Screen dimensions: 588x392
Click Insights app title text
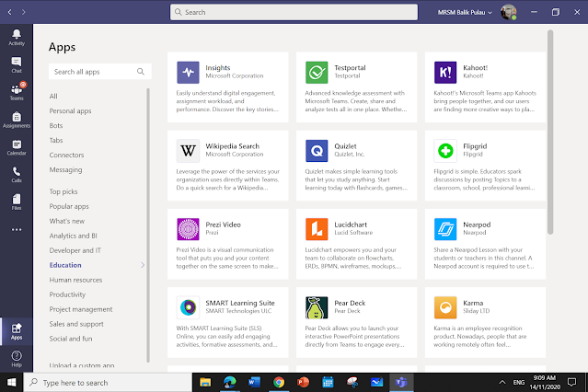coord(217,67)
